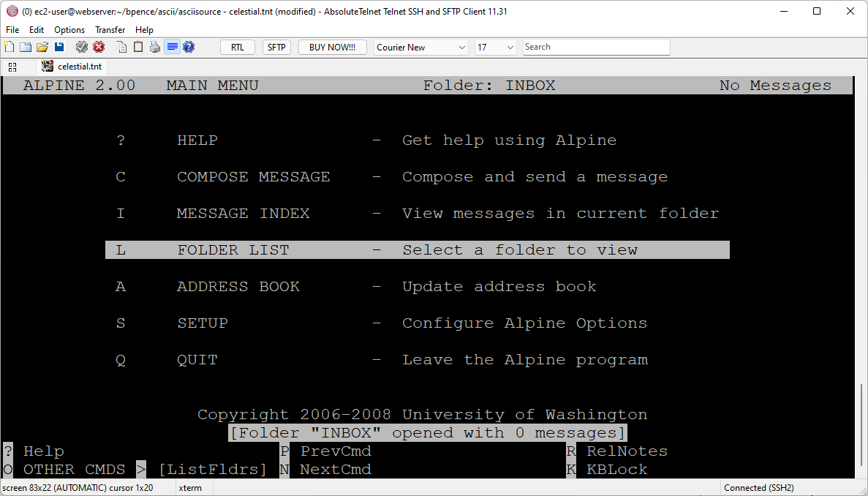This screenshot has width=868, height=496.
Task: Click the SFTP button
Action: [x=276, y=47]
